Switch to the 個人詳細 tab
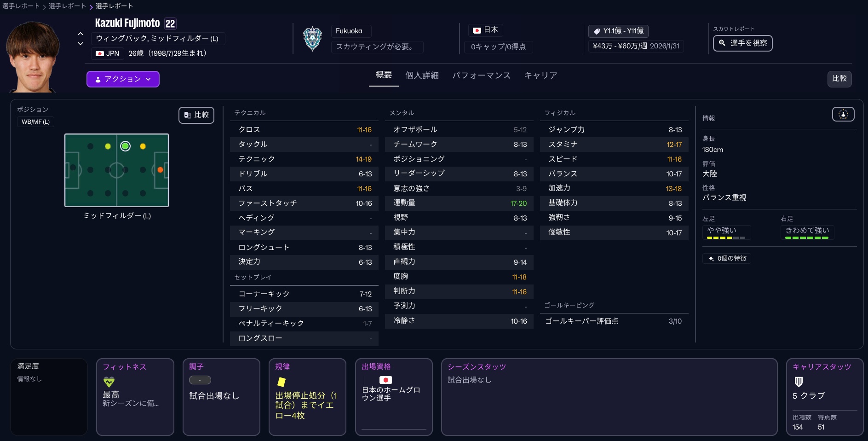 click(421, 75)
